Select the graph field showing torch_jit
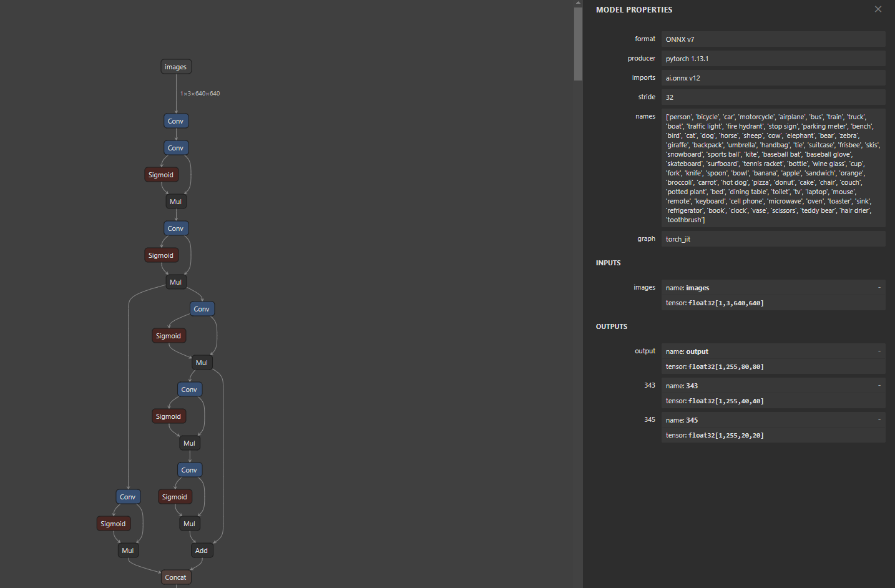895x588 pixels. point(773,238)
